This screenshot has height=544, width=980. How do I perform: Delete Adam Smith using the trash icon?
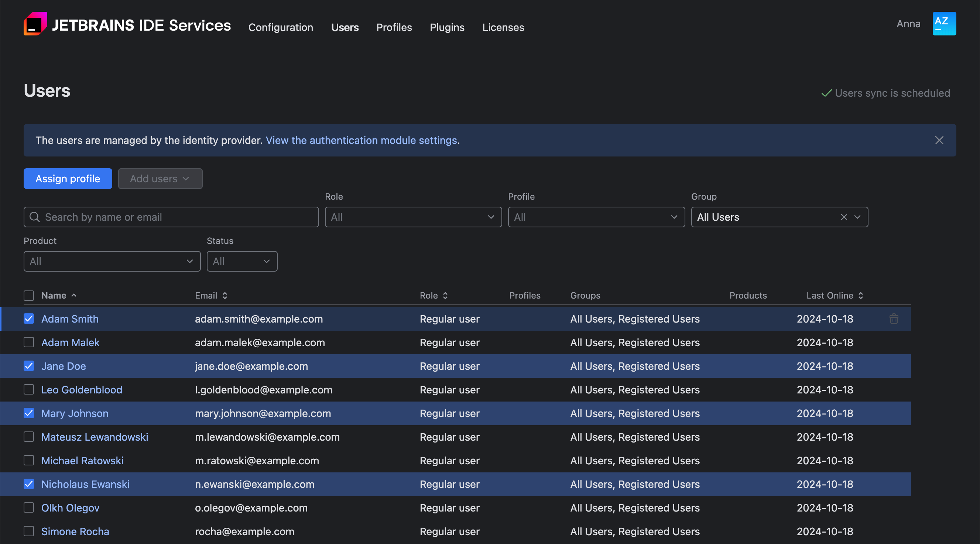pos(894,319)
